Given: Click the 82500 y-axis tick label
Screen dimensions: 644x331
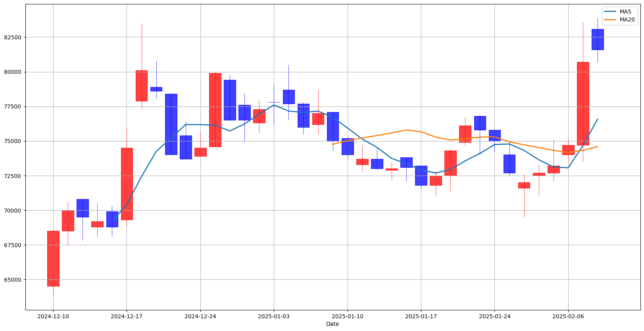Looking at the screenshot, I should (x=12, y=37).
